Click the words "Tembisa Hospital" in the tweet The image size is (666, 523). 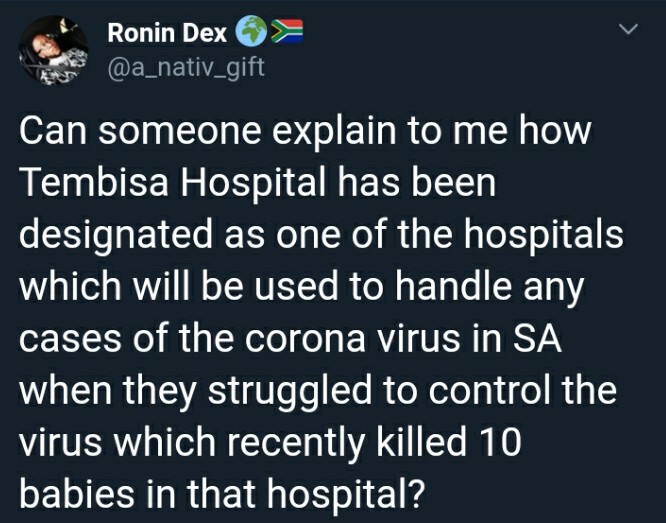pyautogui.click(x=173, y=183)
